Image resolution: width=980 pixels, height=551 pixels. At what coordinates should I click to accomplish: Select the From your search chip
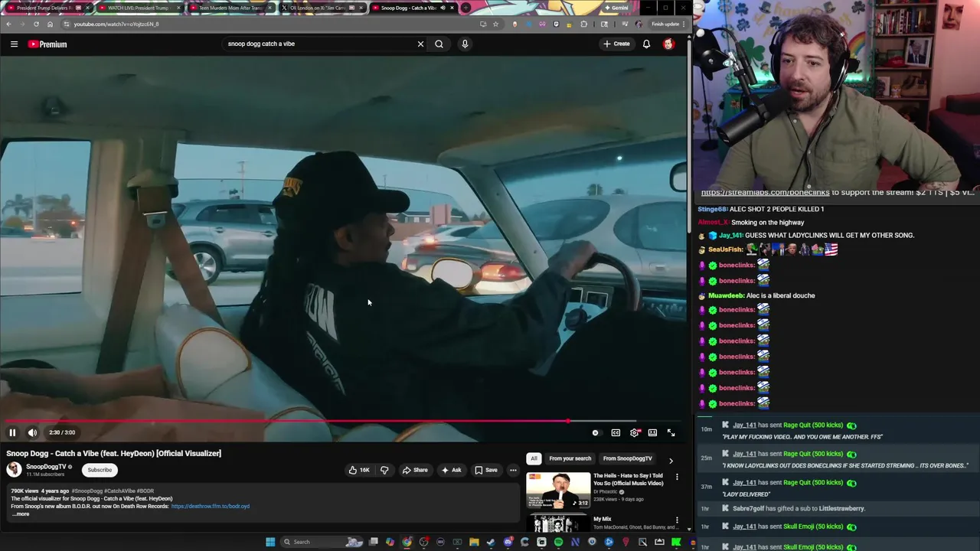point(570,458)
